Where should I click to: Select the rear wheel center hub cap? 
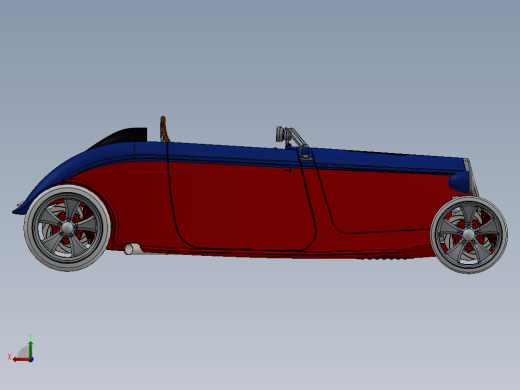(67, 228)
